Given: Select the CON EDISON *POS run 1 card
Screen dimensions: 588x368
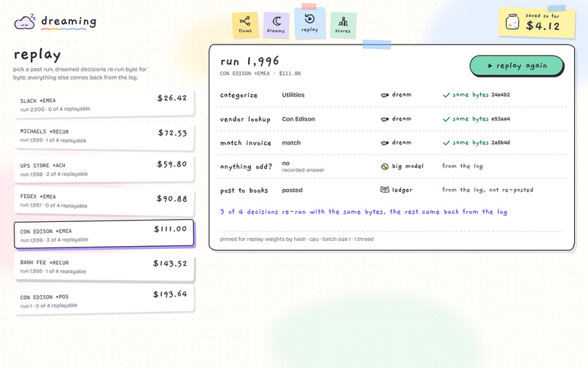Looking at the screenshot, I should 104,300.
